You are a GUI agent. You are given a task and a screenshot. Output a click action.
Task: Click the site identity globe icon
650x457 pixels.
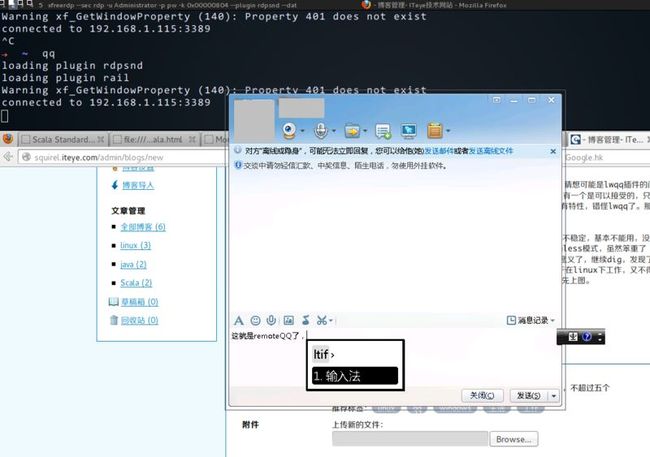point(27,157)
